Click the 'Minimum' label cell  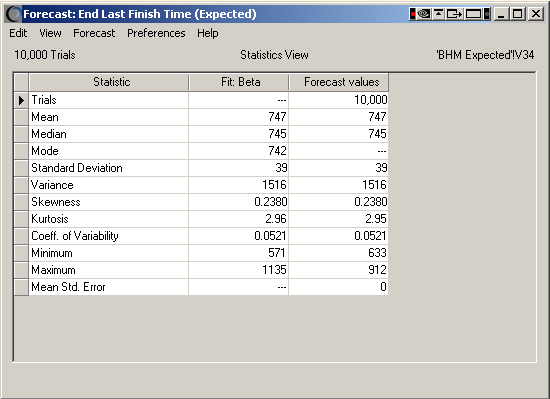[x=109, y=253]
